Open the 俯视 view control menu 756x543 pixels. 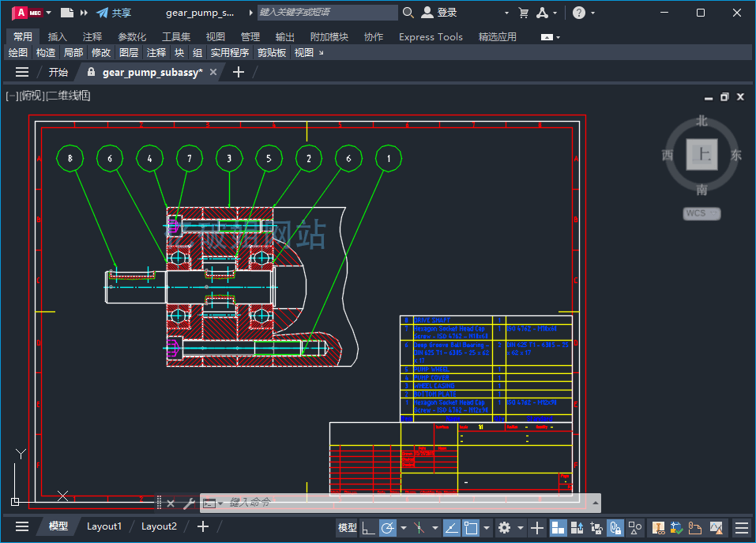click(x=32, y=96)
